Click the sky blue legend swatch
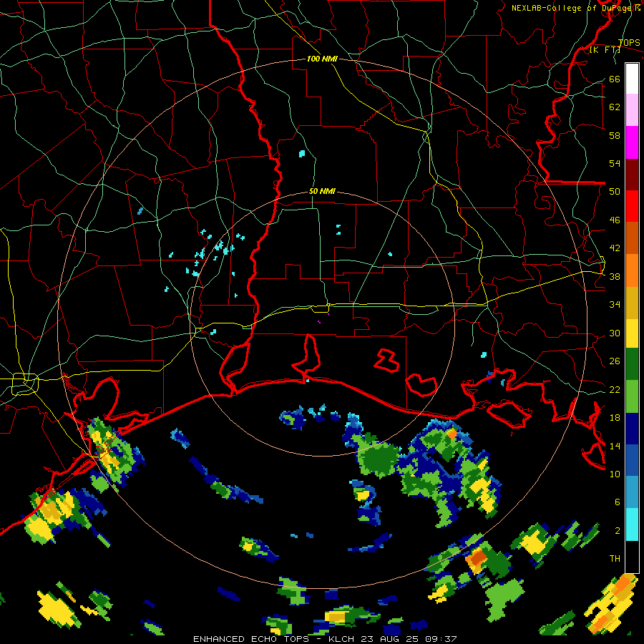This screenshot has width=644, height=644. point(632,492)
